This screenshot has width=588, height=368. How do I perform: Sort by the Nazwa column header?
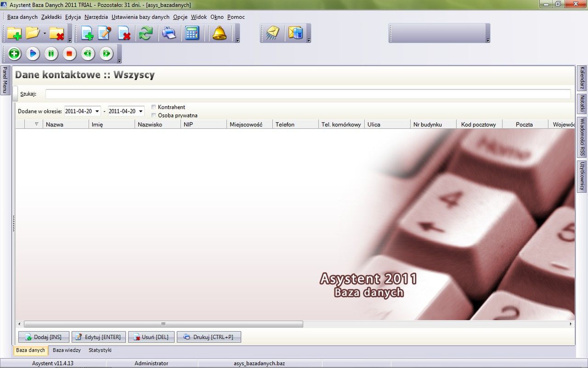(x=66, y=124)
